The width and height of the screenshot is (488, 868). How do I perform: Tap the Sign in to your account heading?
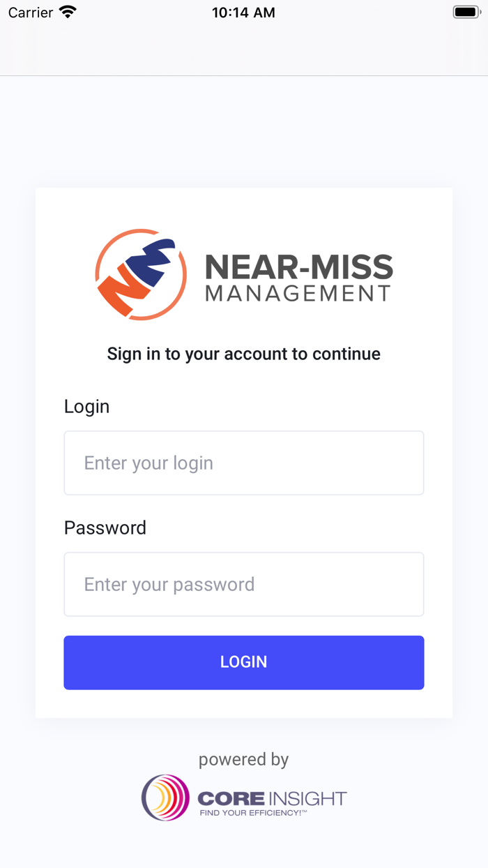(244, 354)
